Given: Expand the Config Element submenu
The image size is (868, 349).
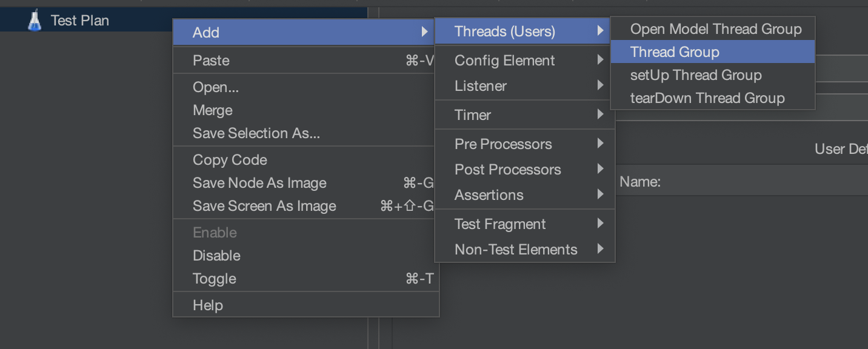Looking at the screenshot, I should (x=504, y=61).
